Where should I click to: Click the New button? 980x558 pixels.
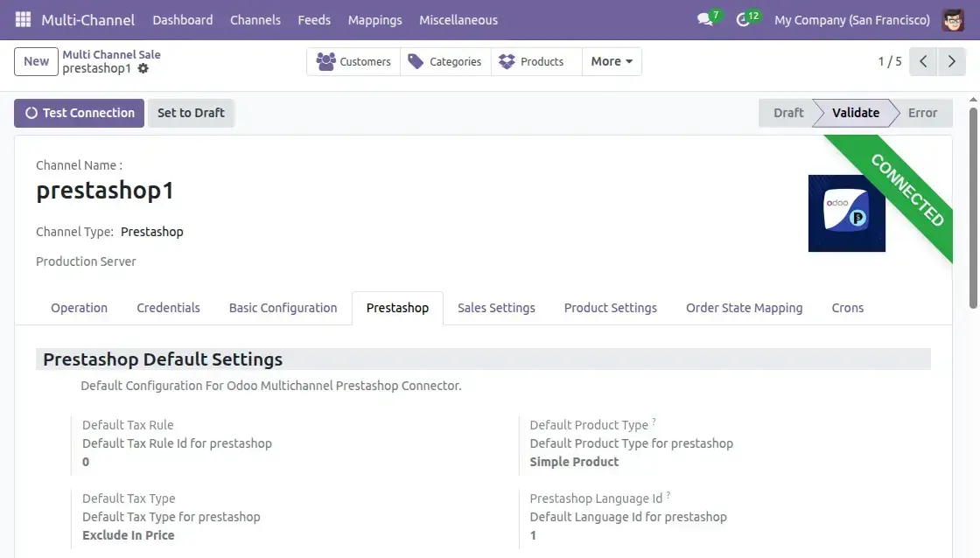pyautogui.click(x=35, y=61)
